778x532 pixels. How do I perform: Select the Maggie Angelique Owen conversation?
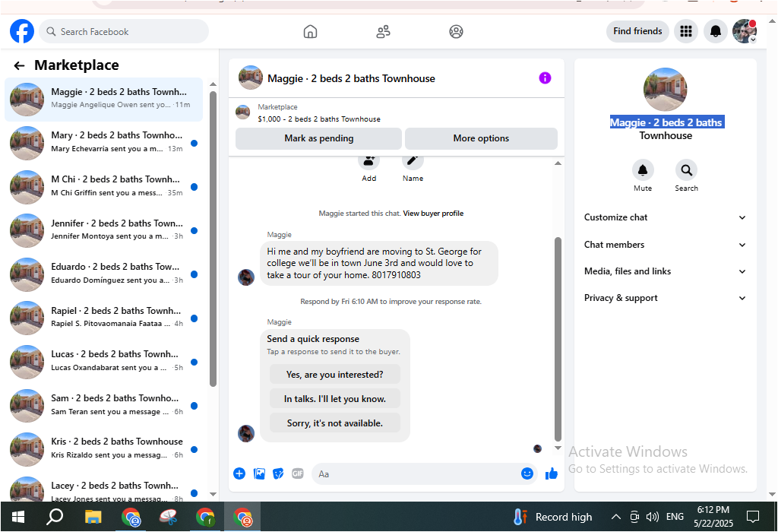(103, 100)
